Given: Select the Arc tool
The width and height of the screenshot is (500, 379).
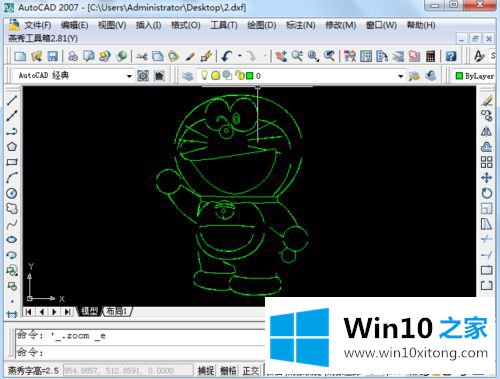Looking at the screenshot, I should pos(12,177).
